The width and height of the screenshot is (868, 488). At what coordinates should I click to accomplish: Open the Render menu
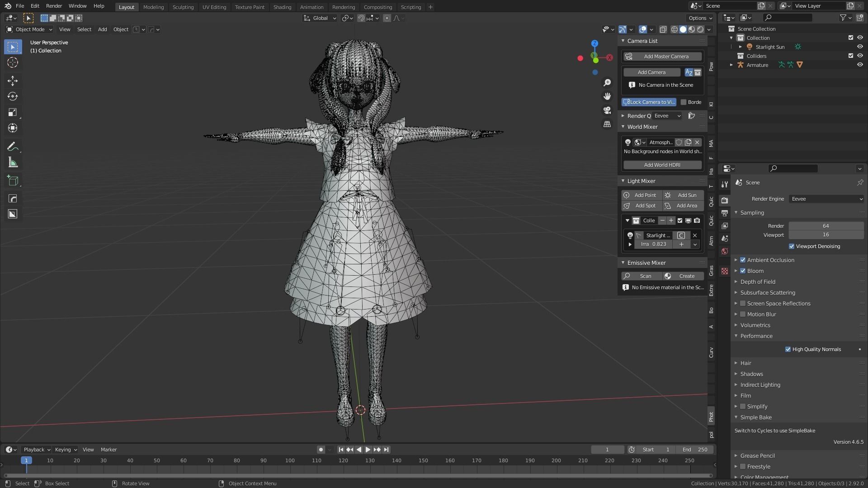54,6
